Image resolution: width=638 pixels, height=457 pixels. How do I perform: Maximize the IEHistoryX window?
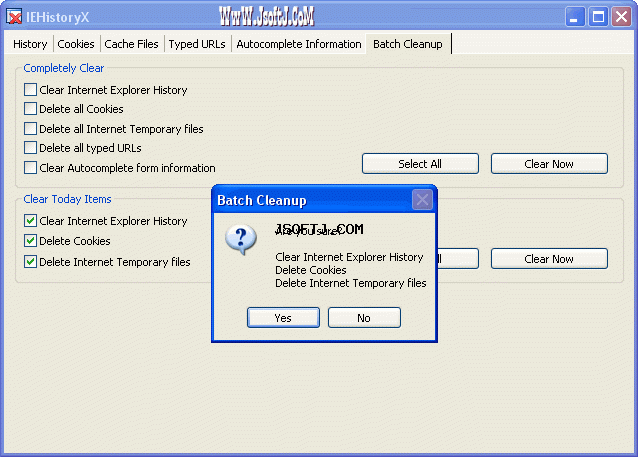598,17
